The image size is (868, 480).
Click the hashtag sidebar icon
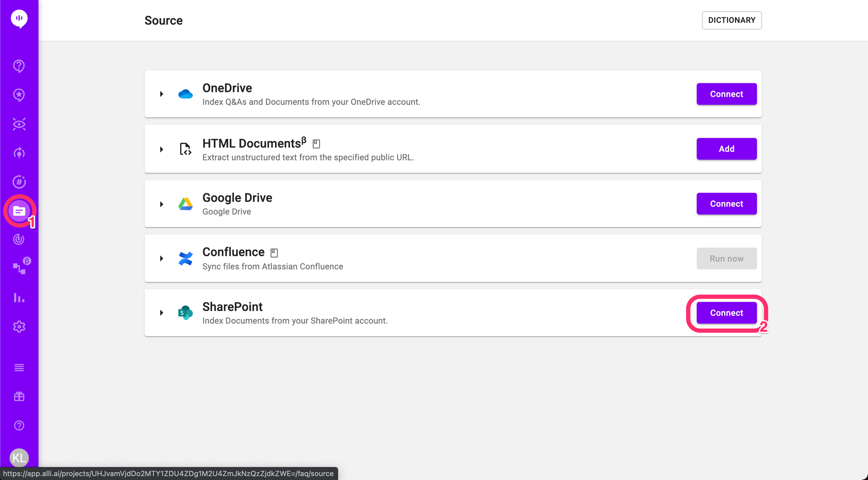[x=19, y=182]
